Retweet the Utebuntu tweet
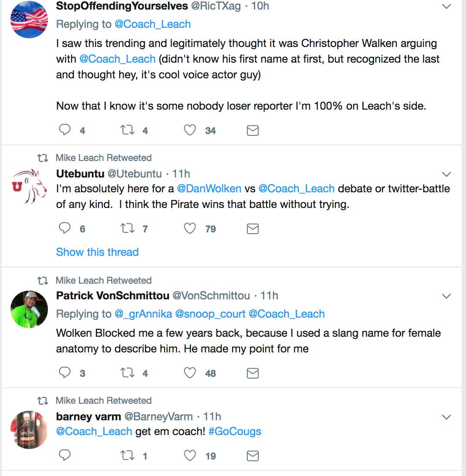The width and height of the screenshot is (466, 476). [x=128, y=228]
